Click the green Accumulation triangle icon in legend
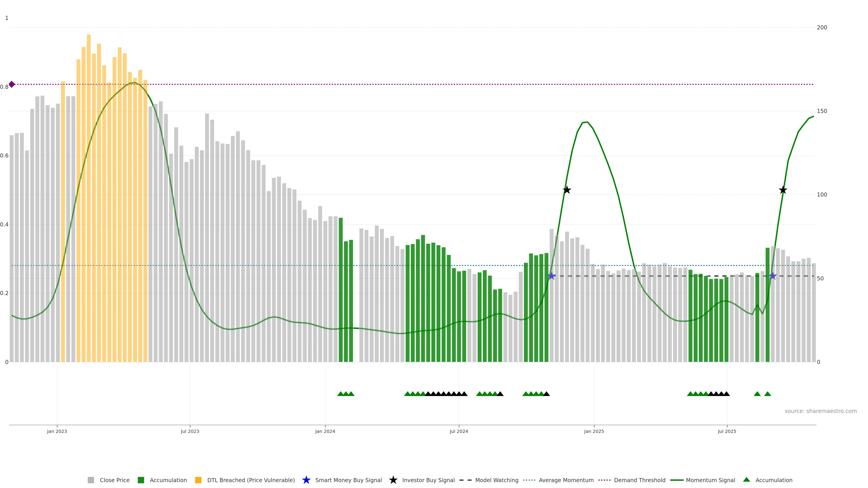This screenshot has width=868, height=488. tap(746, 480)
